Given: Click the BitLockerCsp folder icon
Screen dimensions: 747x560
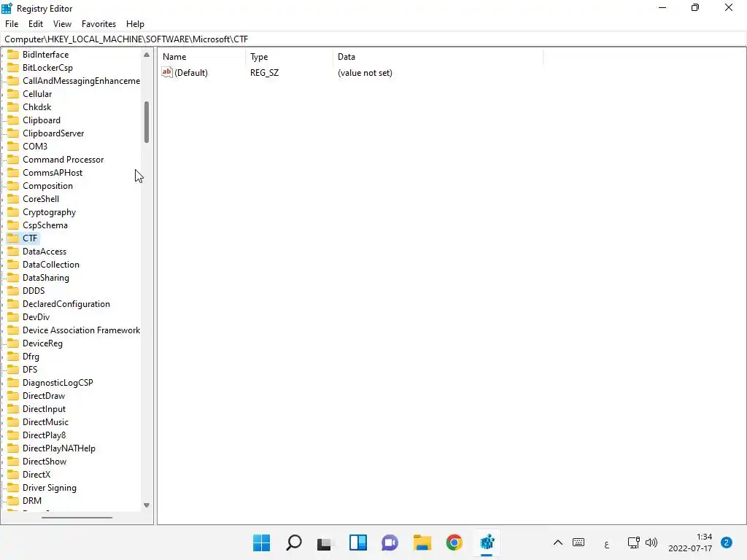Looking at the screenshot, I should click(13, 68).
